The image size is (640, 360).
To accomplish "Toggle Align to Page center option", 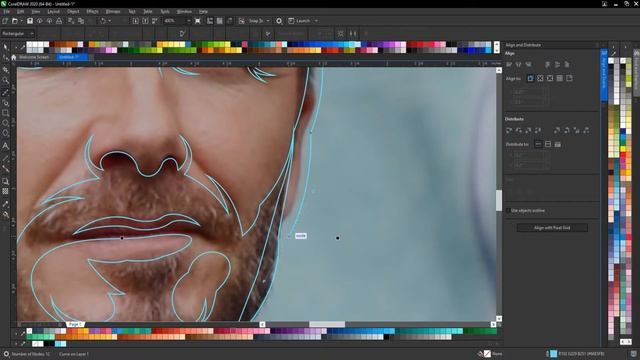I will pos(550,78).
